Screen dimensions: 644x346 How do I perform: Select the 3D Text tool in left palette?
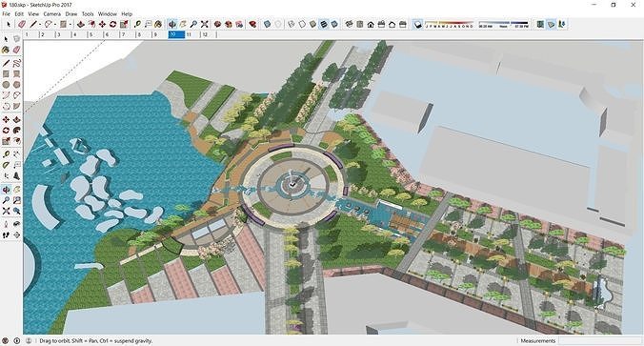pos(16,176)
